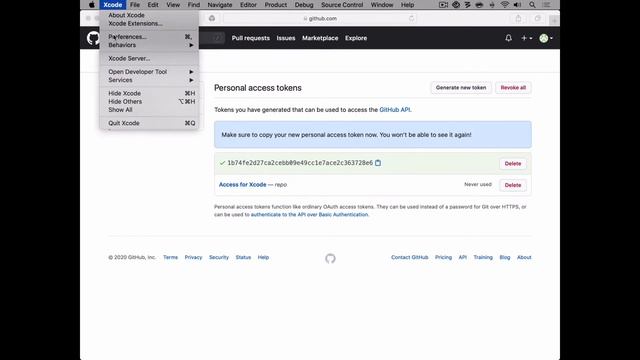
Task: Click the volume icon in menu bar
Action: (x=517, y=5)
